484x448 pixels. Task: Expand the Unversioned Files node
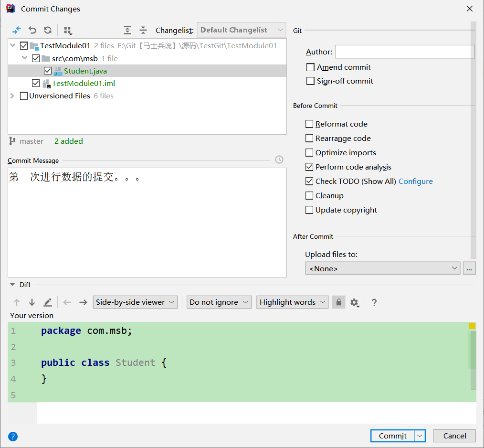click(x=12, y=96)
